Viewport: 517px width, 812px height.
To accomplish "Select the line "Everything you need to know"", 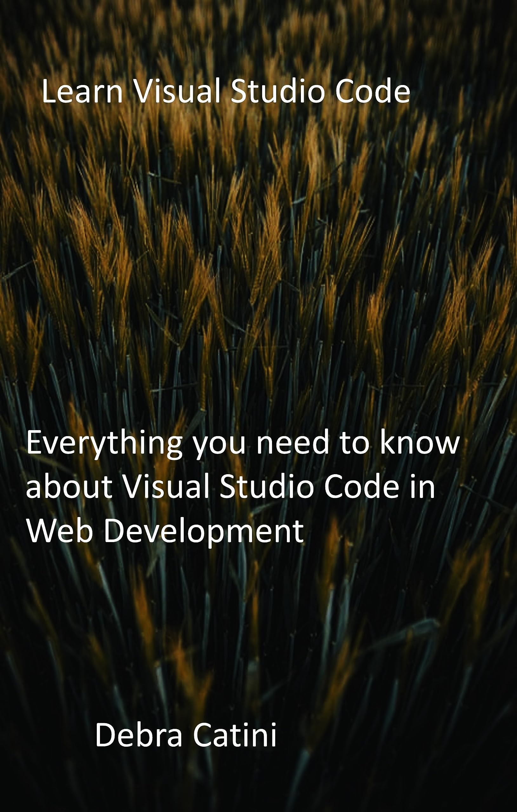I will pos(243,444).
